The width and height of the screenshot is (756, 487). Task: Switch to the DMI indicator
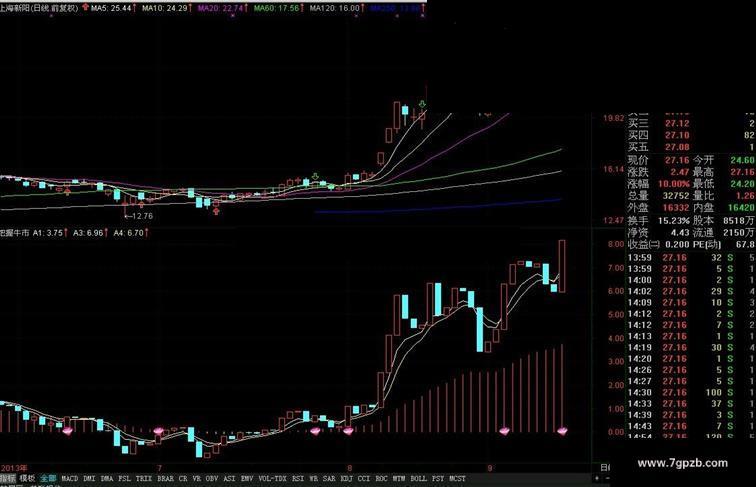coord(89,478)
